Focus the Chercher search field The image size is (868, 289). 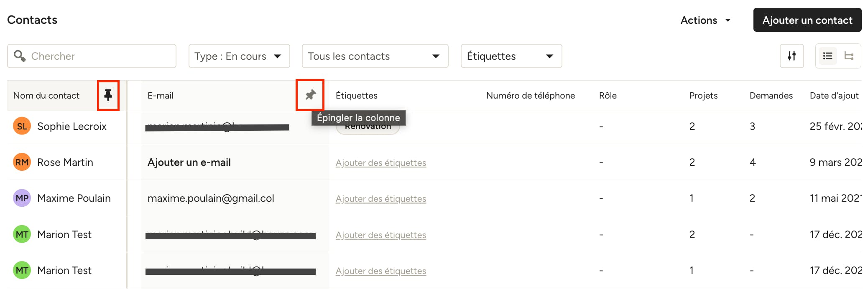click(92, 56)
